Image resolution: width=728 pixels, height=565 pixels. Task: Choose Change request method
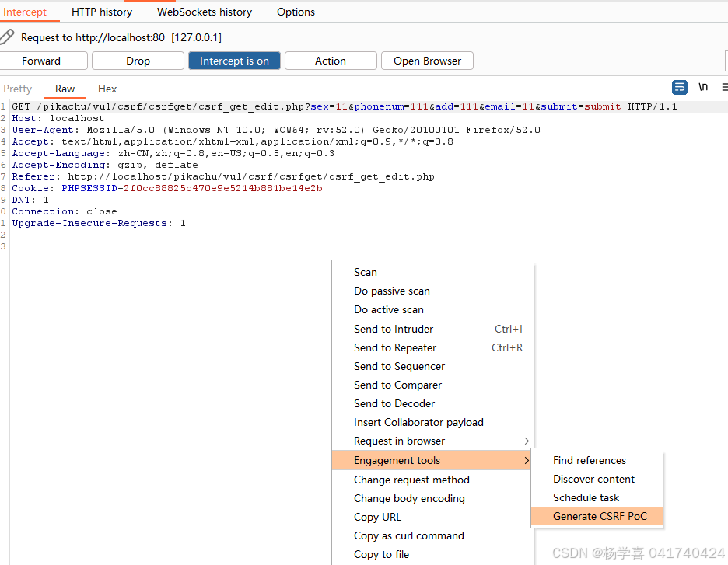click(x=432, y=480)
